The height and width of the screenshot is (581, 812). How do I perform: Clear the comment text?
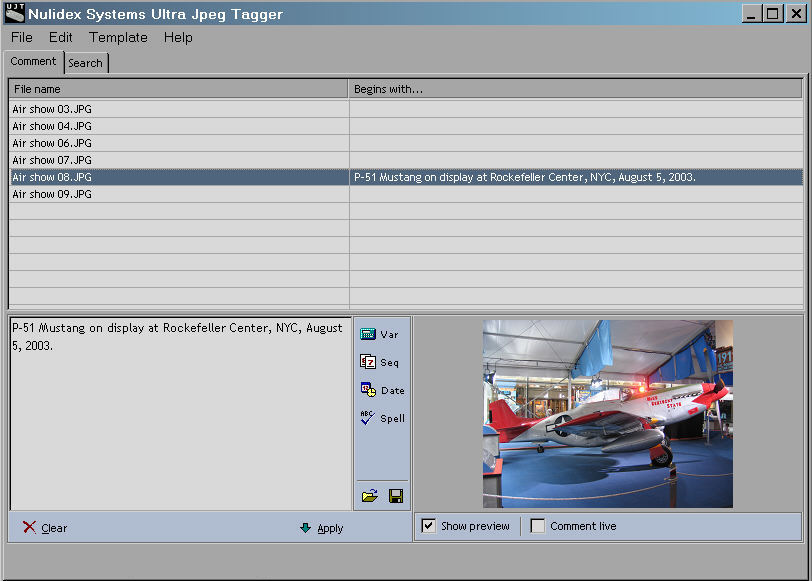point(45,528)
